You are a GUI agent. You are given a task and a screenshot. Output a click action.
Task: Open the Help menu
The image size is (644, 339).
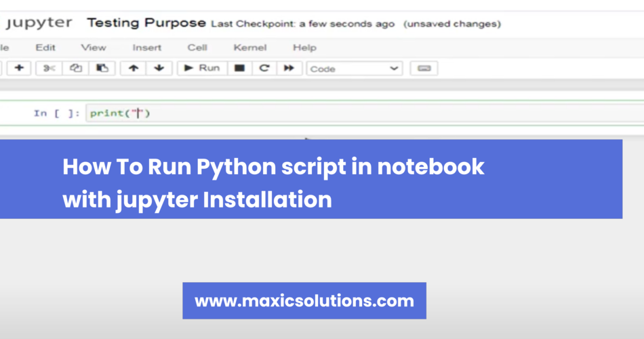coord(304,47)
